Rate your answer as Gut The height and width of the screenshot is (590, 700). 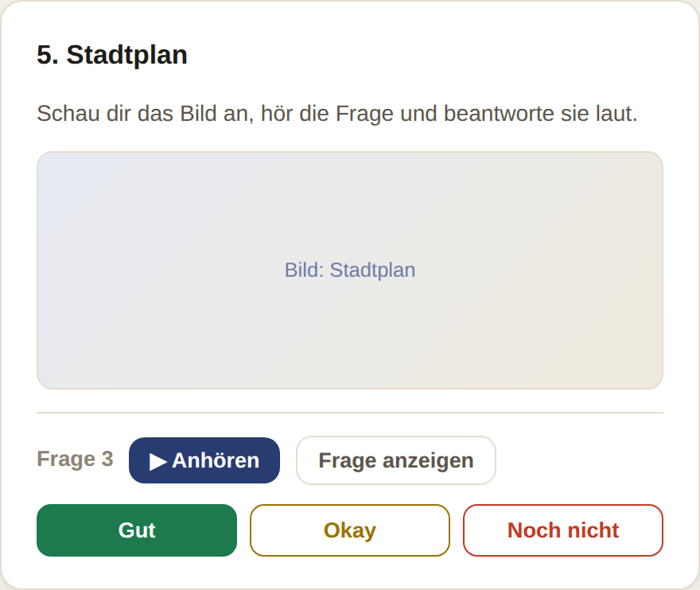pos(137,530)
